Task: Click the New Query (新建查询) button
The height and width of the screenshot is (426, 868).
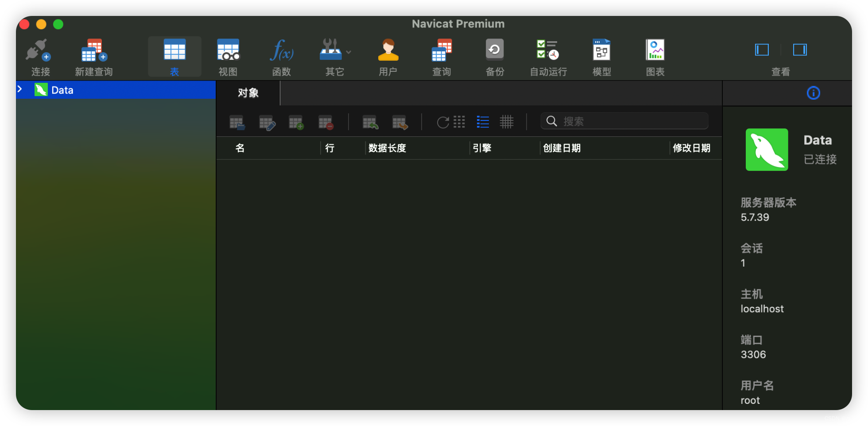Action: click(93, 55)
